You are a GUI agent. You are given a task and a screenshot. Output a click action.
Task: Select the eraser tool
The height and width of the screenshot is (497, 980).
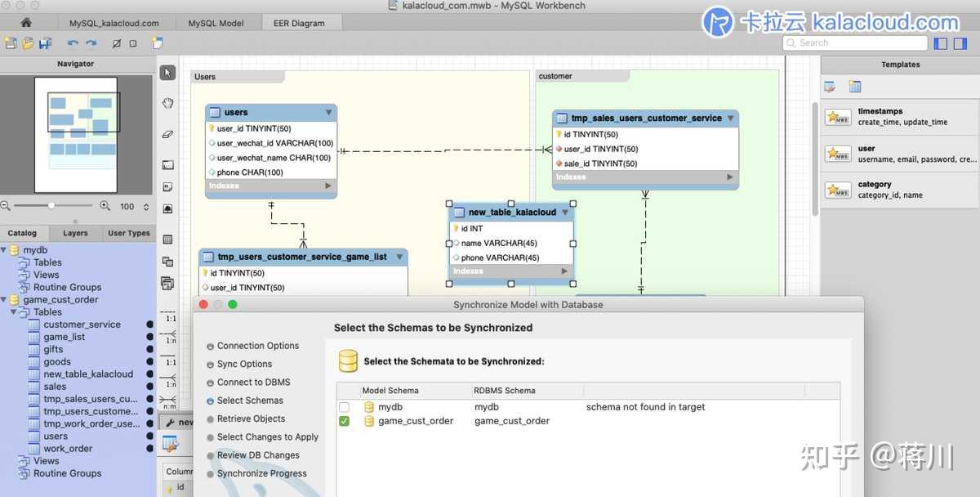pyautogui.click(x=167, y=133)
